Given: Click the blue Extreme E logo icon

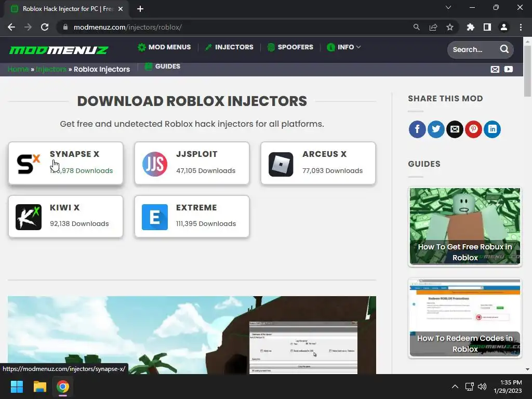Looking at the screenshot, I should 155,217.
